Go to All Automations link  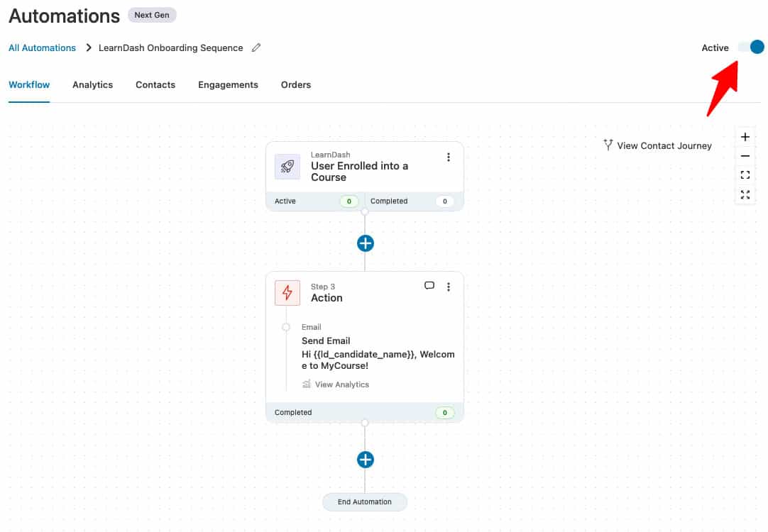point(42,48)
